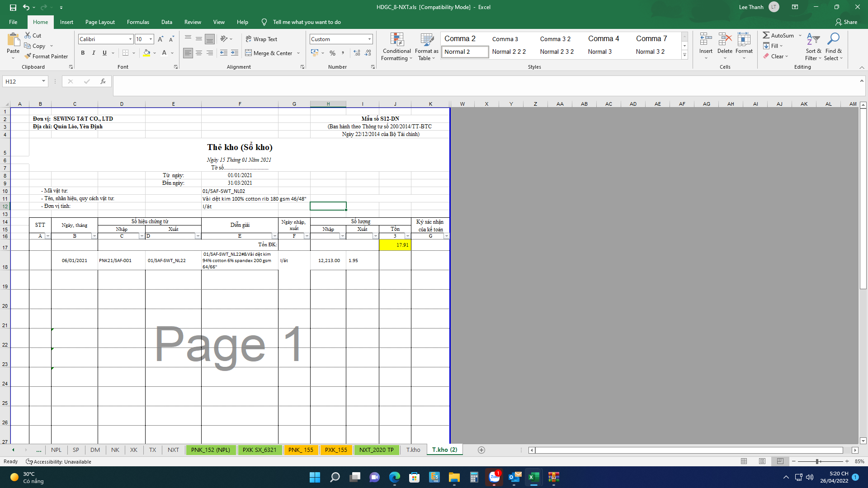Open the Formulas ribbon tab

[138, 22]
